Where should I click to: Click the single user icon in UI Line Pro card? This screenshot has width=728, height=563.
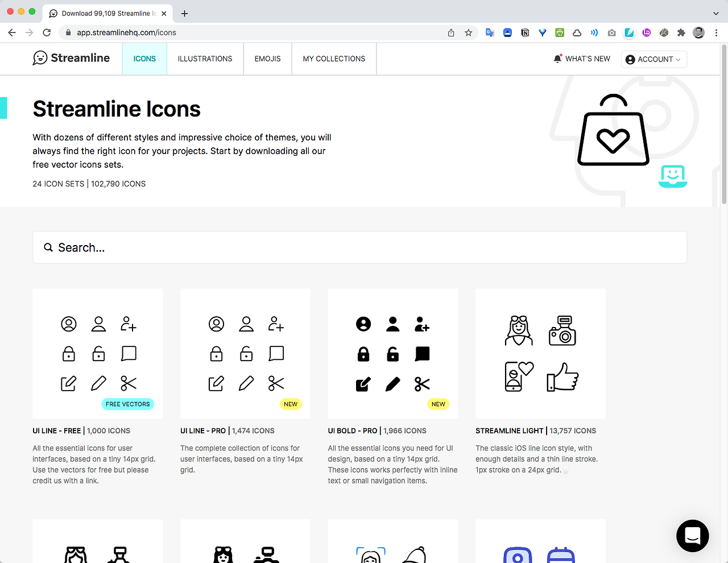(x=246, y=324)
